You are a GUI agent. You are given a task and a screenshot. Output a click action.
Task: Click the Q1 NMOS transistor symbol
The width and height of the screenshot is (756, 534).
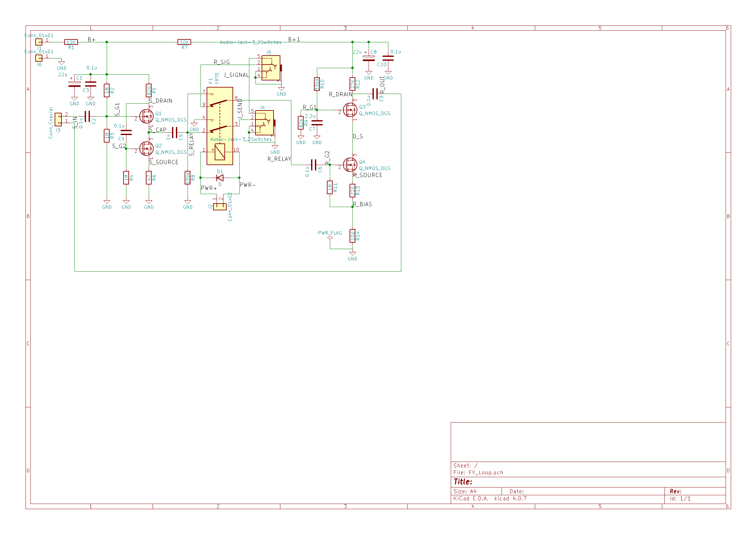click(146, 117)
